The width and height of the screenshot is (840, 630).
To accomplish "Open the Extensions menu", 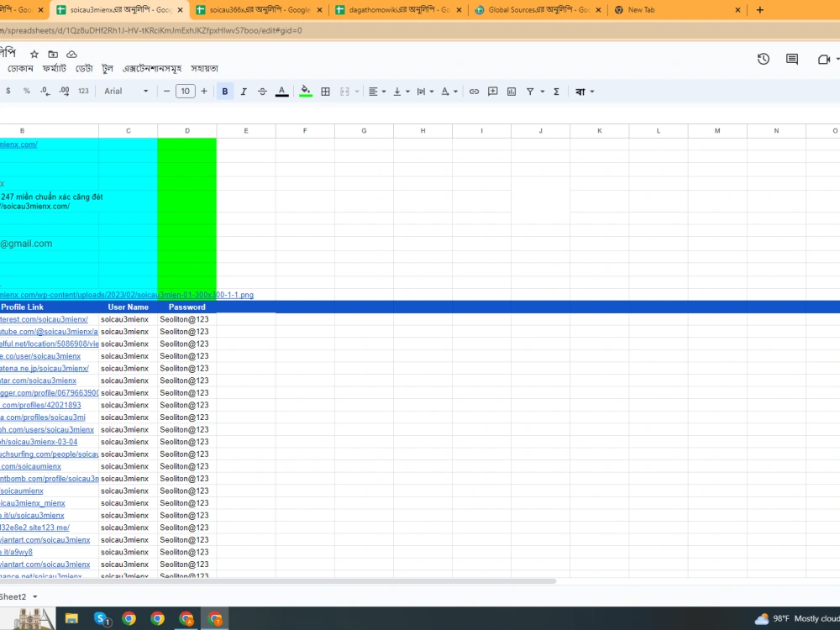I will tap(152, 69).
